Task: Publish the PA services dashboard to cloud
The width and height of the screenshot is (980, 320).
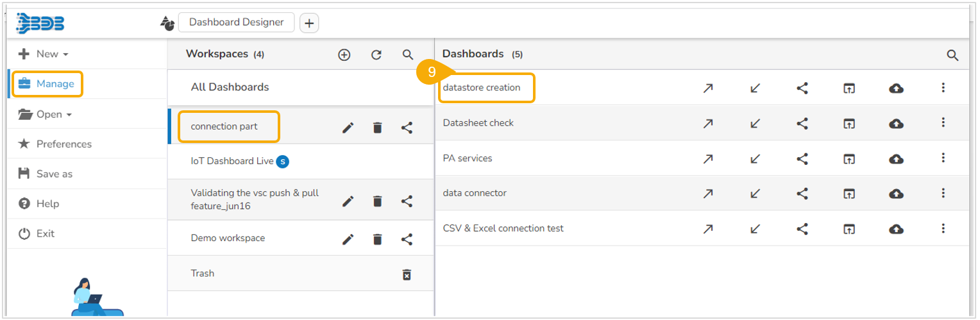Action: [x=897, y=158]
